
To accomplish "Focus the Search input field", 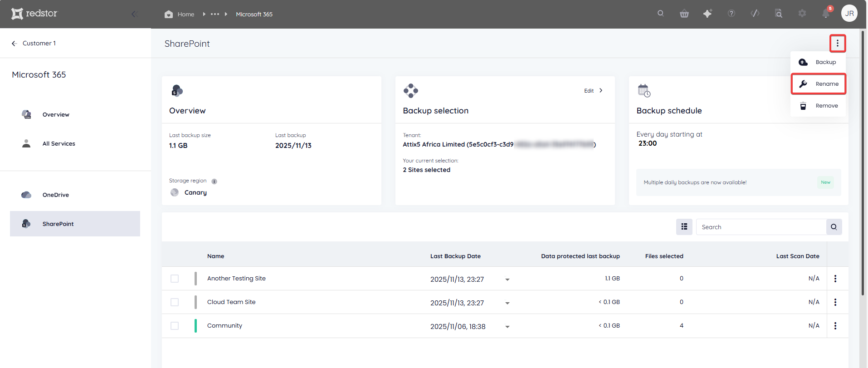I will (x=761, y=227).
